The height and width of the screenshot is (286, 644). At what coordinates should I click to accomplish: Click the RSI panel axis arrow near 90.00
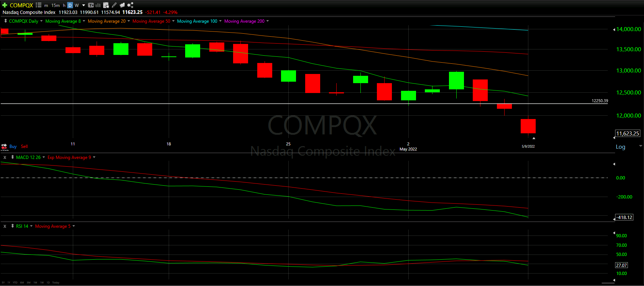point(614,233)
